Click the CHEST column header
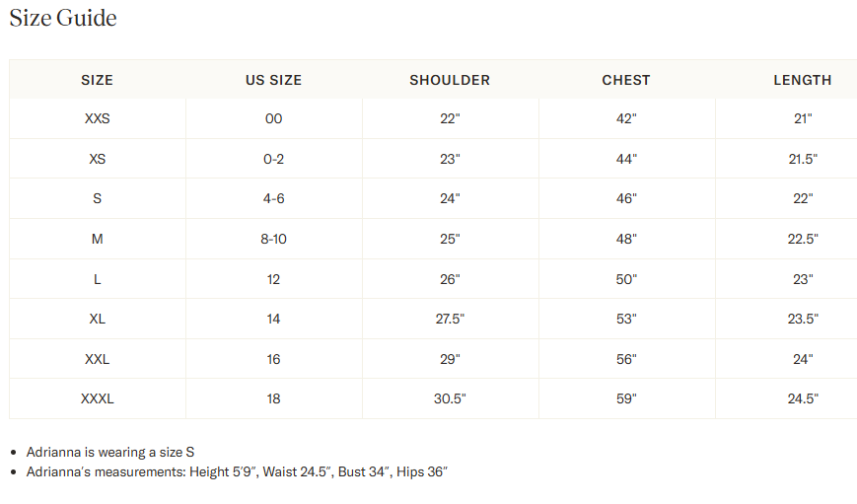Screen dimensions: 857x504 (626, 80)
